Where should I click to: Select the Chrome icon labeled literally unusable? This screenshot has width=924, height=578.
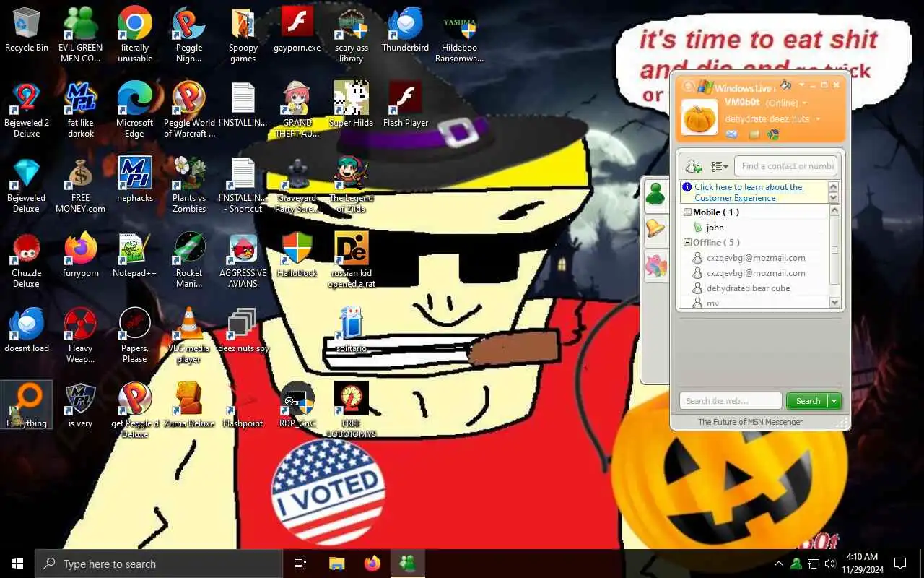[135, 34]
